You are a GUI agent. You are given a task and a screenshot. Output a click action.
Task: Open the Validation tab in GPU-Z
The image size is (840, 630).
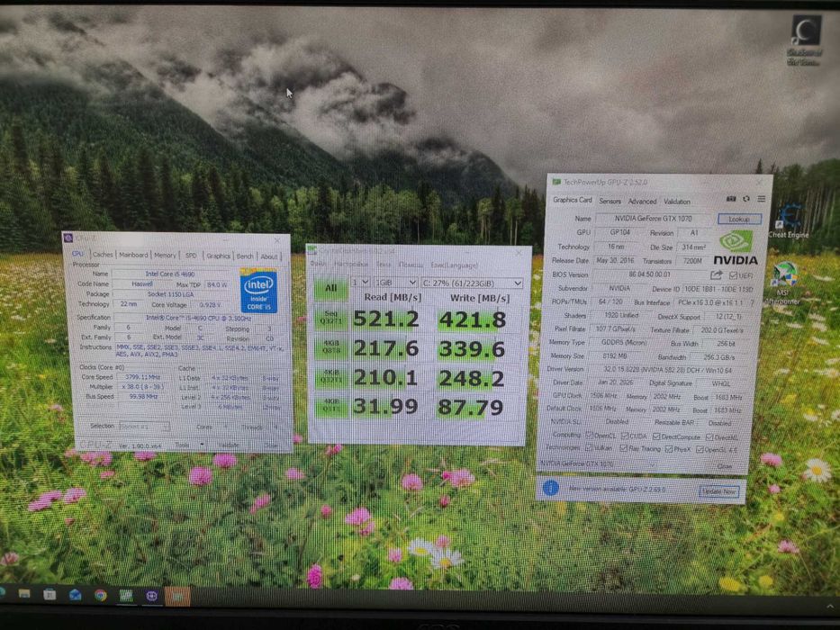[677, 202]
